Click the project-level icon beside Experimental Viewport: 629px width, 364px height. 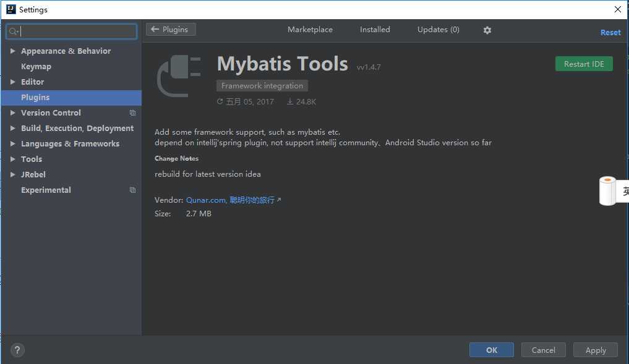pos(132,190)
